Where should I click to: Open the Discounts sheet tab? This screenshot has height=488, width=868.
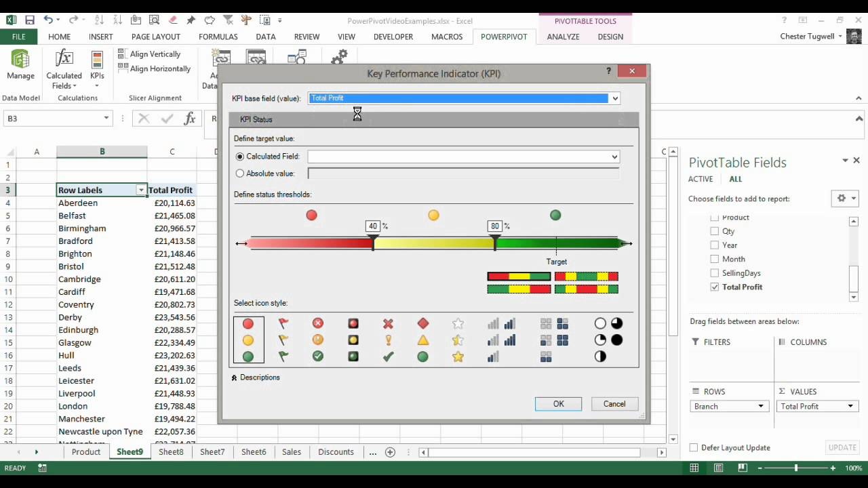(x=336, y=452)
